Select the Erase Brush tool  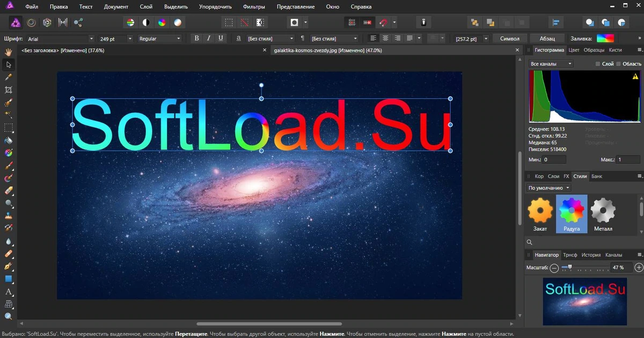pos(9,191)
